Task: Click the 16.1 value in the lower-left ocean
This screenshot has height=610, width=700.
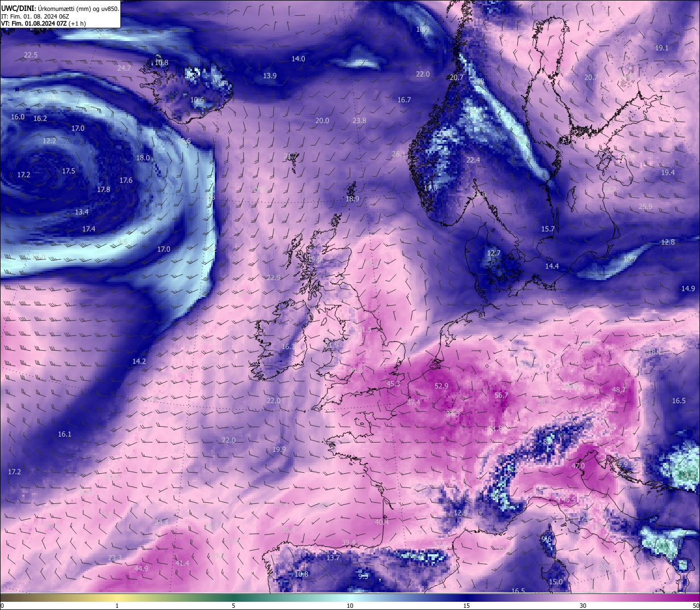Action: click(x=65, y=434)
